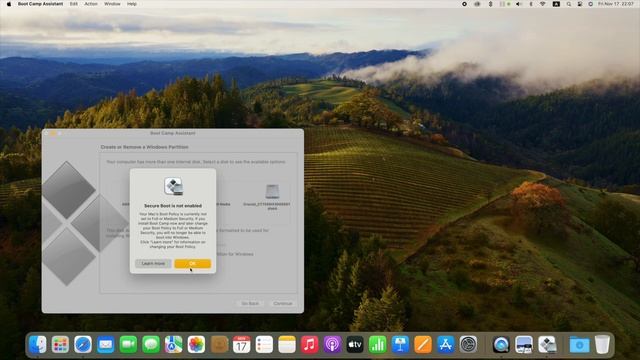Screen dimensions: 640x360
Task: Click the Boot Camp icon in the alert dialog
Action: tap(173, 186)
